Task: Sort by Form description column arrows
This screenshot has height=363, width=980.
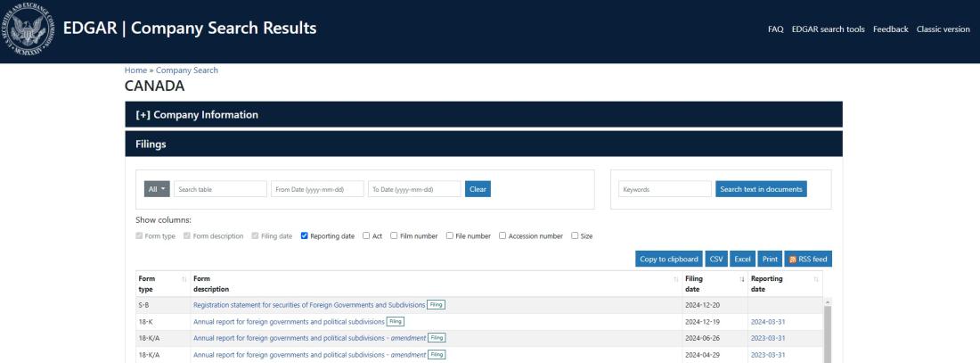Action: point(675,279)
